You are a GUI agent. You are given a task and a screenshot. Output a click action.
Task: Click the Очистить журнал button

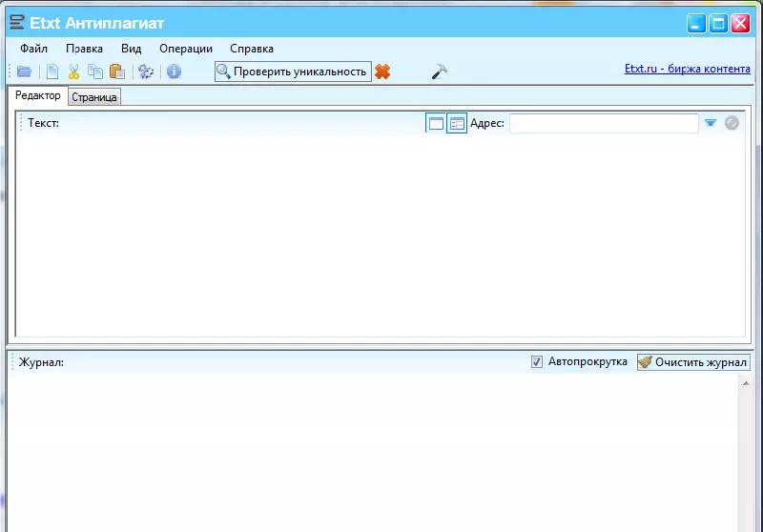pos(693,362)
